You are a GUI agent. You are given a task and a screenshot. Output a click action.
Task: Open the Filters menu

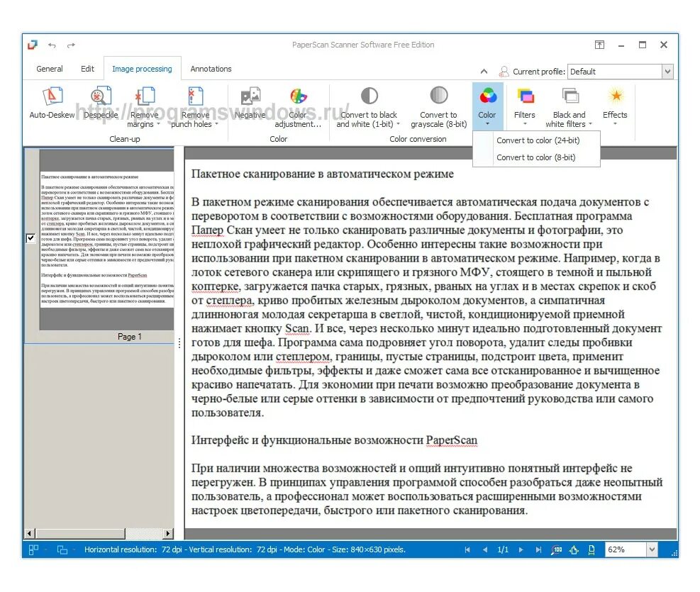[525, 106]
